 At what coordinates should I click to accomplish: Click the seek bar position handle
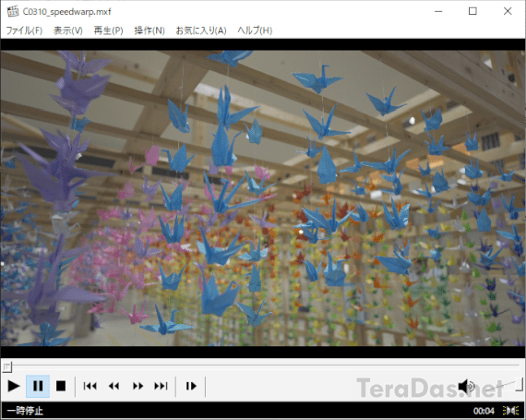pos(7,367)
